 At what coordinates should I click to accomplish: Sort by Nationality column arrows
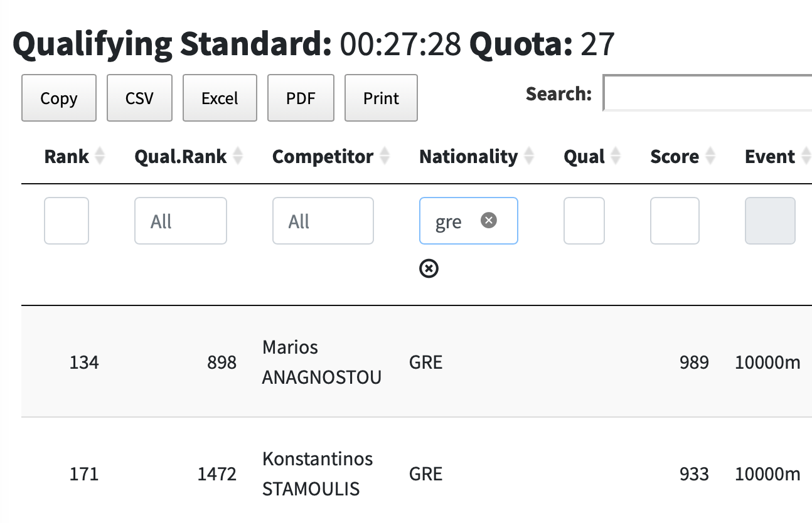pyautogui.click(x=529, y=157)
